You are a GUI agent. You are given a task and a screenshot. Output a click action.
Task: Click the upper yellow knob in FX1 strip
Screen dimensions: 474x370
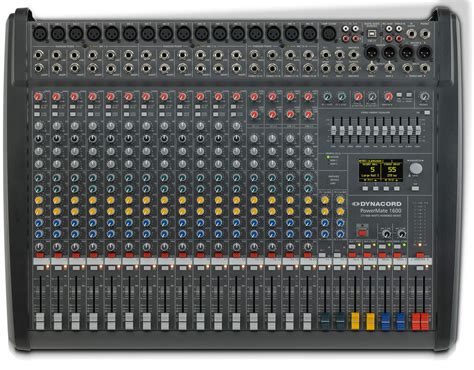(325, 200)
